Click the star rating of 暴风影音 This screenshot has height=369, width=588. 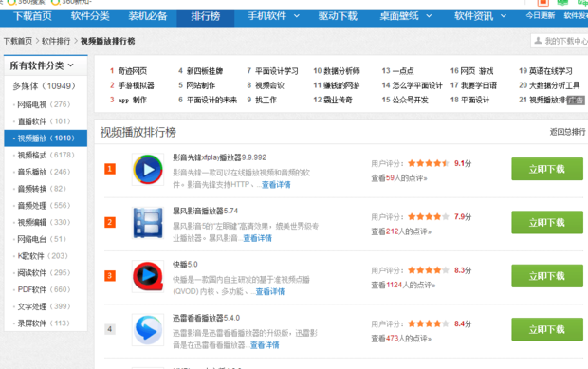pyautogui.click(x=429, y=216)
